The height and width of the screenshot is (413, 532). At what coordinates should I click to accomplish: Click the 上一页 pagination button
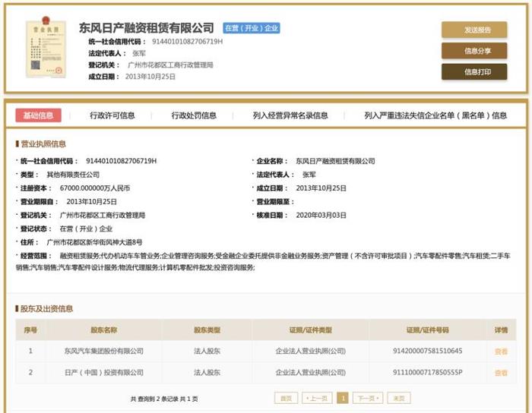click(x=317, y=398)
